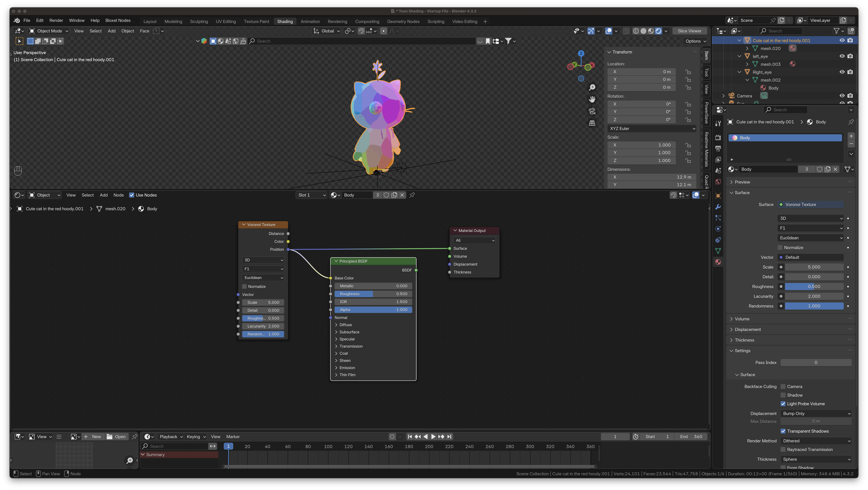Screen dimensions: 868x490
Task: Open the Realtime Materials sidebar tab
Action: pos(707,149)
